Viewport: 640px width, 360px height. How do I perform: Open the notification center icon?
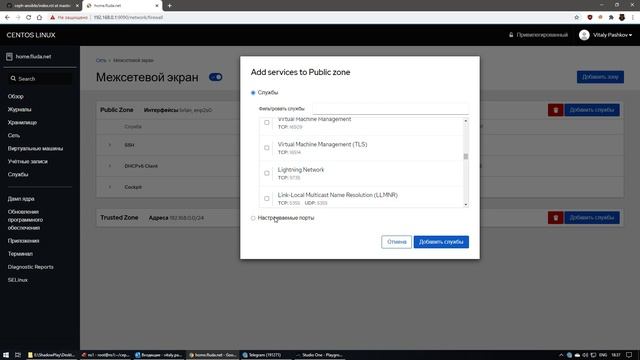coord(629,355)
